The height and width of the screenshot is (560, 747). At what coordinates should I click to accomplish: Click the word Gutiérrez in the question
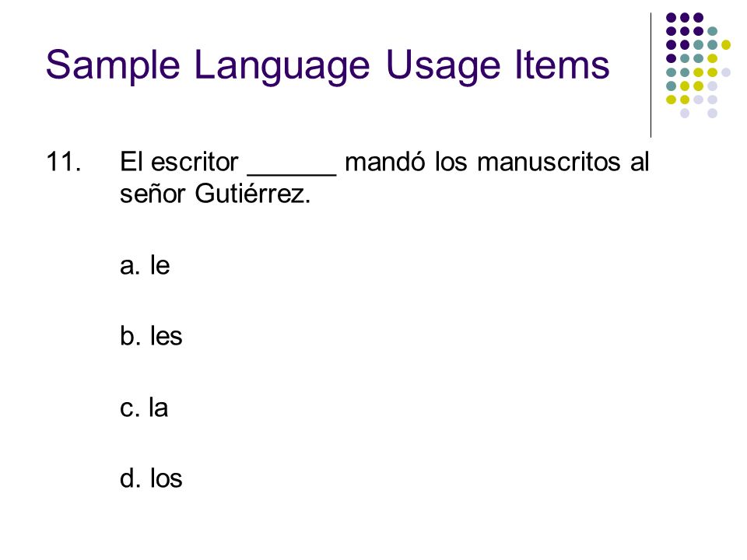coord(252,194)
